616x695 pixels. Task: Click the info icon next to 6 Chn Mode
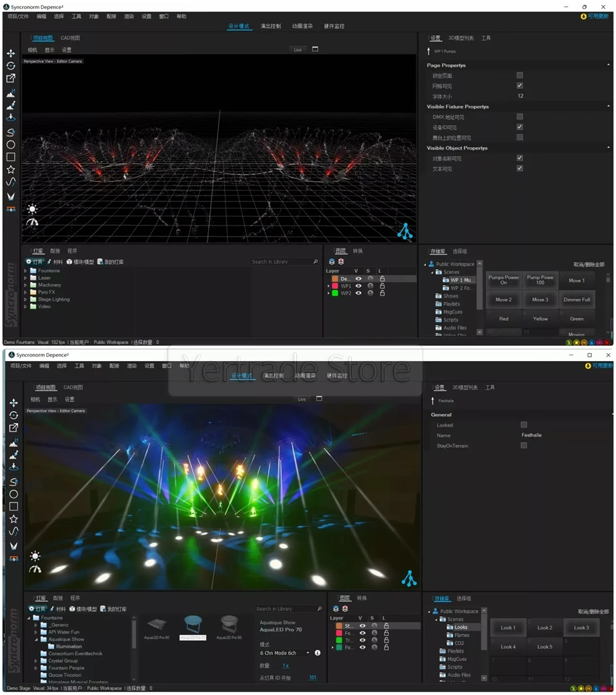317,653
